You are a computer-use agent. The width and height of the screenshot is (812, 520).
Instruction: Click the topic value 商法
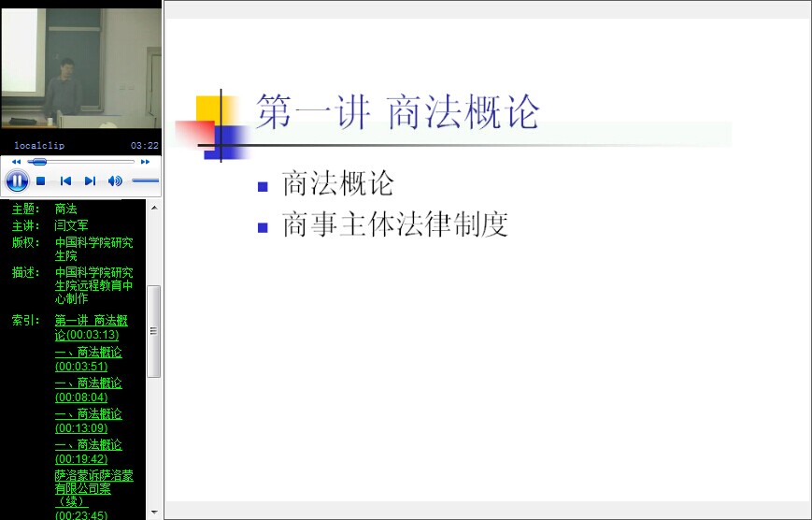[65, 209]
